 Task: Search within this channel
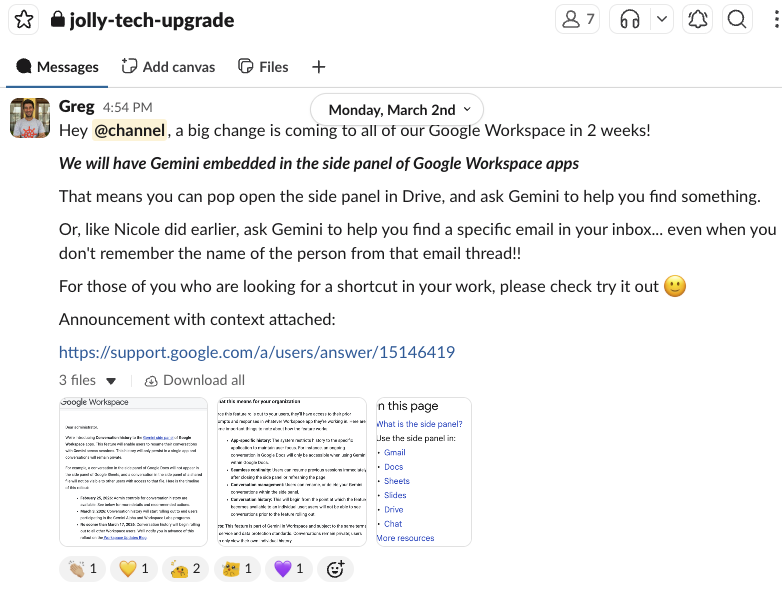(x=737, y=19)
